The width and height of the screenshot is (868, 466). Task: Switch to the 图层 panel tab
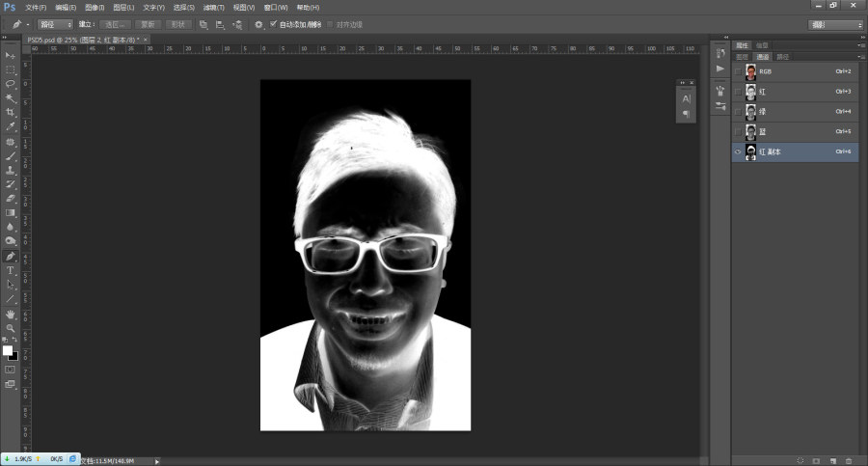click(x=742, y=57)
